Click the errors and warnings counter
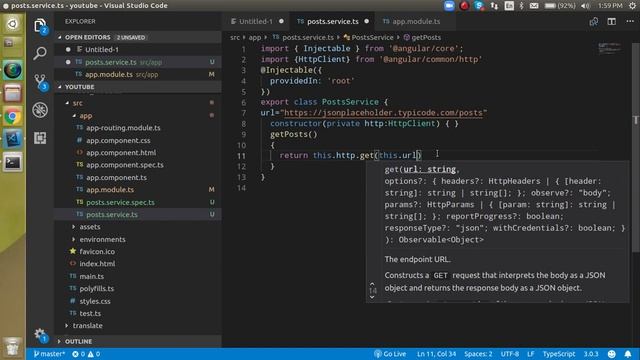 pos(86,354)
